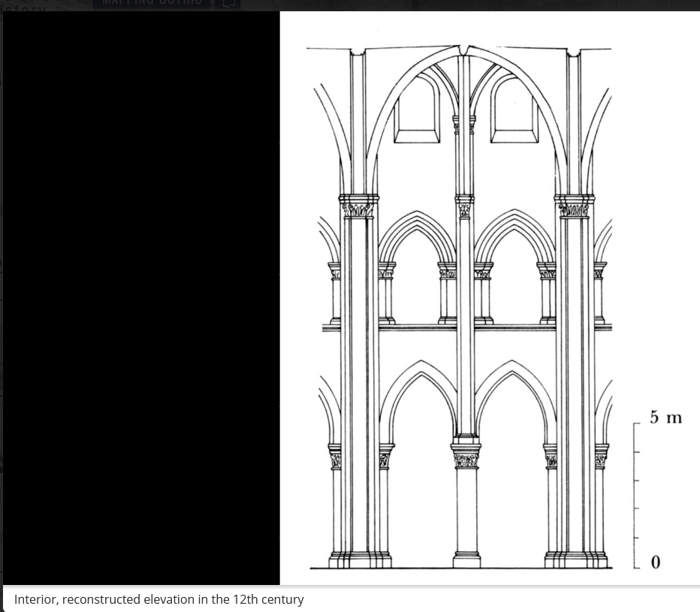The height and width of the screenshot is (612, 700).
Task: Click the left ground-level arcade arch
Action: (418, 481)
